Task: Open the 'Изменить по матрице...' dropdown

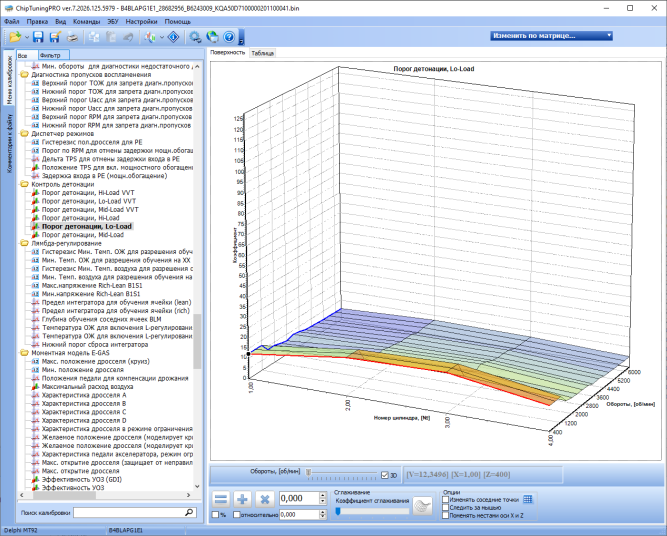Action: click(x=551, y=36)
